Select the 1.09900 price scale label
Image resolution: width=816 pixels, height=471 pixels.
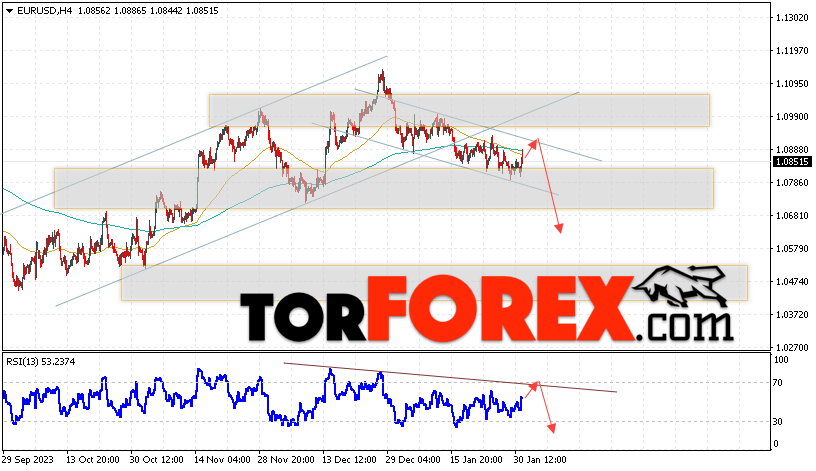(792, 117)
